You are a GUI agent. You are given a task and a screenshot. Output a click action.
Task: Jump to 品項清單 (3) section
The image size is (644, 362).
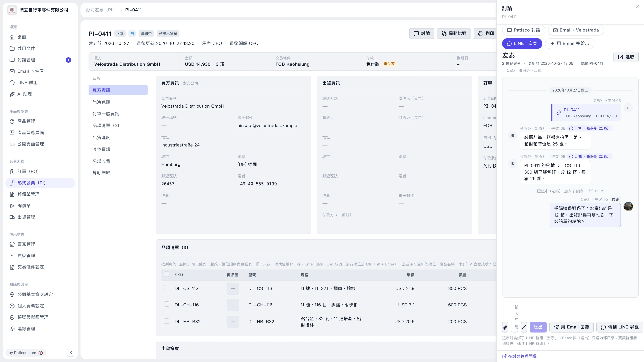coord(118,125)
